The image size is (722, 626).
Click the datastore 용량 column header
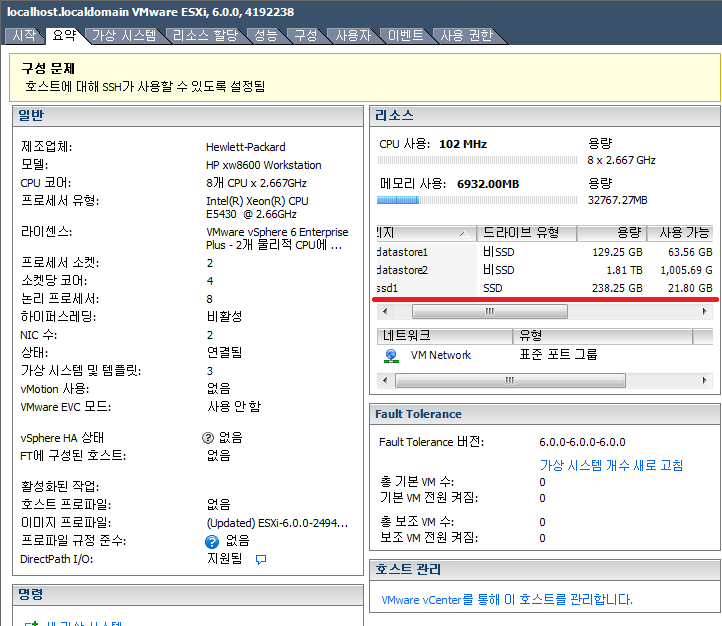point(612,233)
